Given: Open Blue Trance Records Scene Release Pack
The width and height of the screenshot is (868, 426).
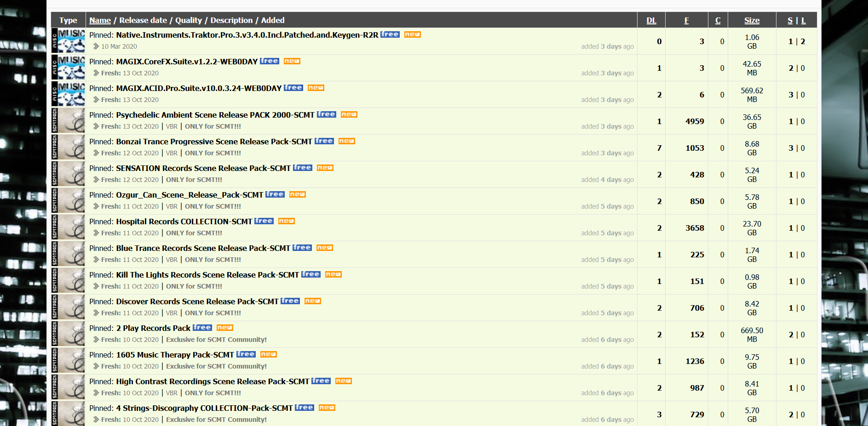Looking at the screenshot, I should pyautogui.click(x=203, y=248).
